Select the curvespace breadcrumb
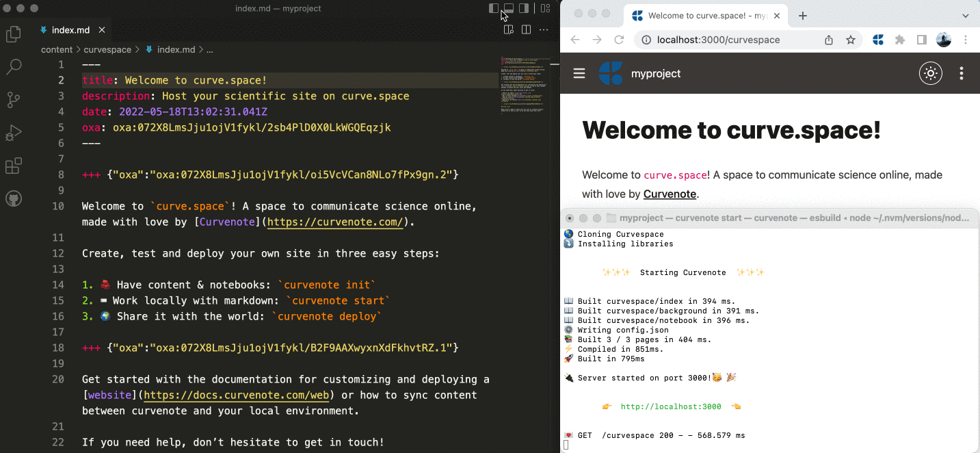Image resolution: width=980 pixels, height=453 pixels. click(107, 49)
